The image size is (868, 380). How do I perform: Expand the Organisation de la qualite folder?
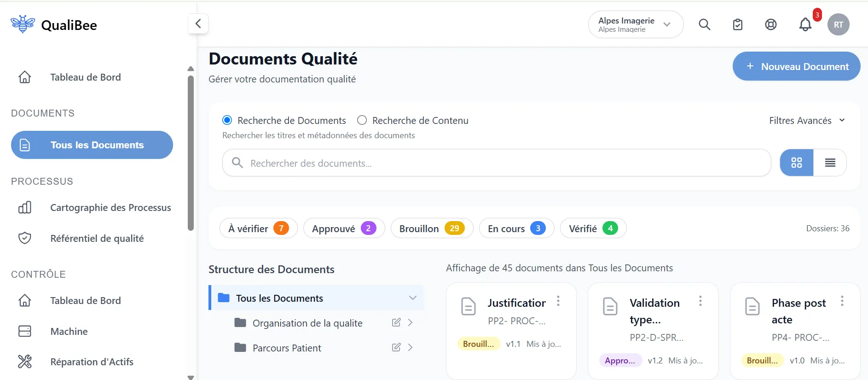[x=410, y=322]
